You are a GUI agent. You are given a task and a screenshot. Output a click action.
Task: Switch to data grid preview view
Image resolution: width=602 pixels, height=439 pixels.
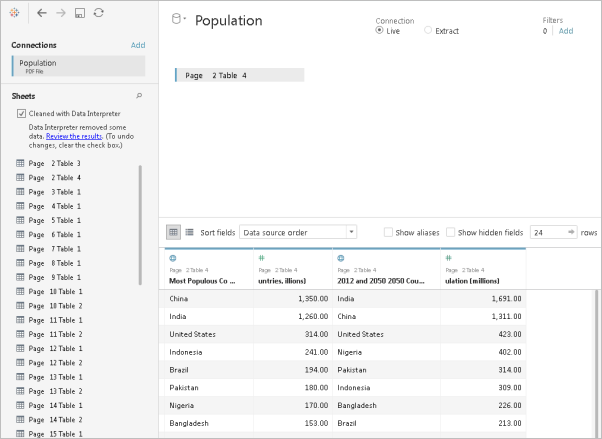pyautogui.click(x=173, y=232)
